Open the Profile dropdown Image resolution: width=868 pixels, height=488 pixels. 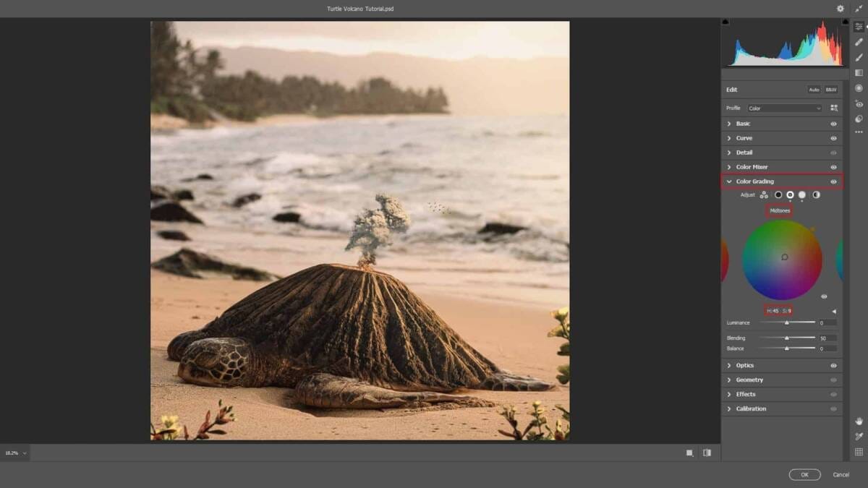784,108
